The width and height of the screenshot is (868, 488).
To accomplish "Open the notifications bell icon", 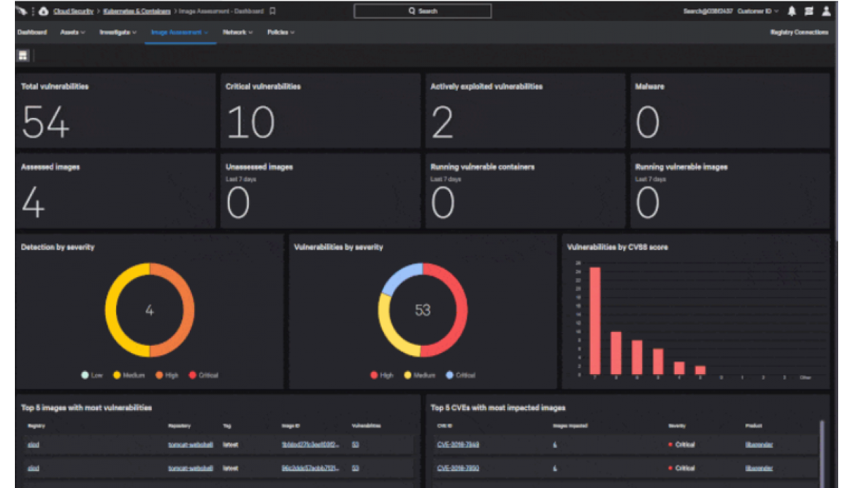I will click(x=791, y=11).
